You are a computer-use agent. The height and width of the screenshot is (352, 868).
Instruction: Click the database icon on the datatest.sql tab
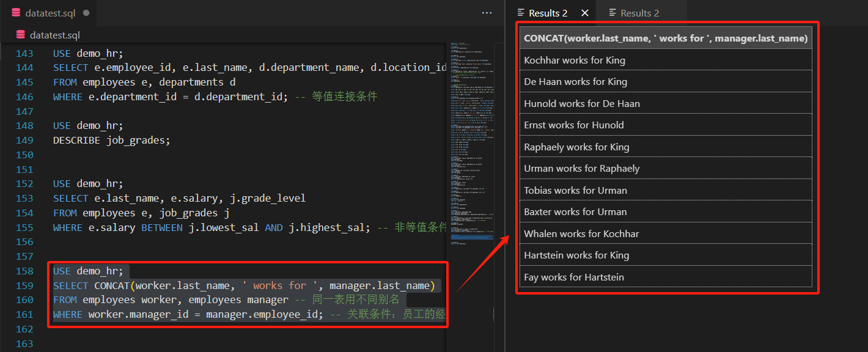coord(16,13)
